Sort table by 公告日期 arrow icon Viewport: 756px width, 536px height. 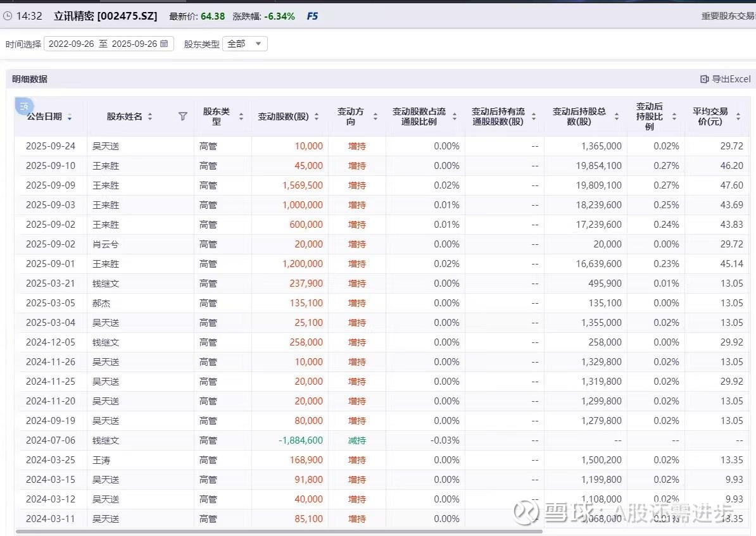[70, 117]
